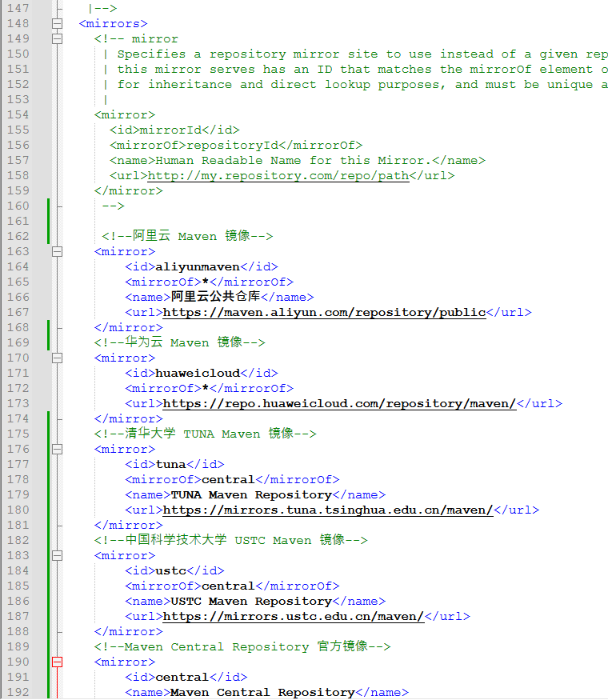Click the my.repository.com example URL

pyautogui.click(x=278, y=175)
